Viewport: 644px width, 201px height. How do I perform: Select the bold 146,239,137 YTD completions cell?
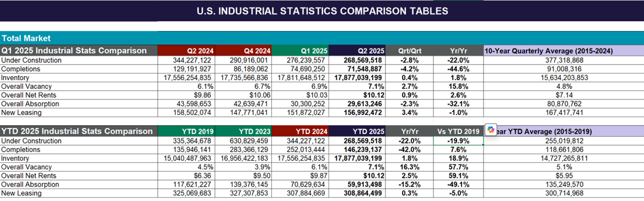click(357, 149)
